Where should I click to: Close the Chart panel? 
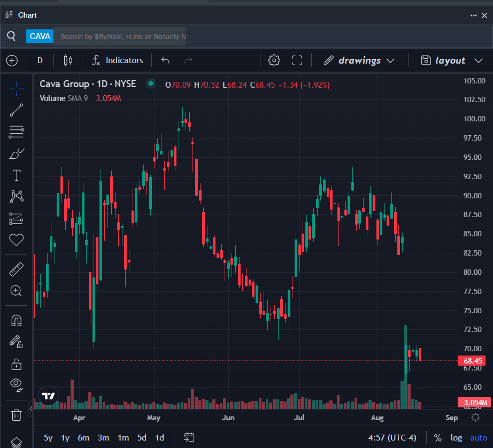click(484, 16)
